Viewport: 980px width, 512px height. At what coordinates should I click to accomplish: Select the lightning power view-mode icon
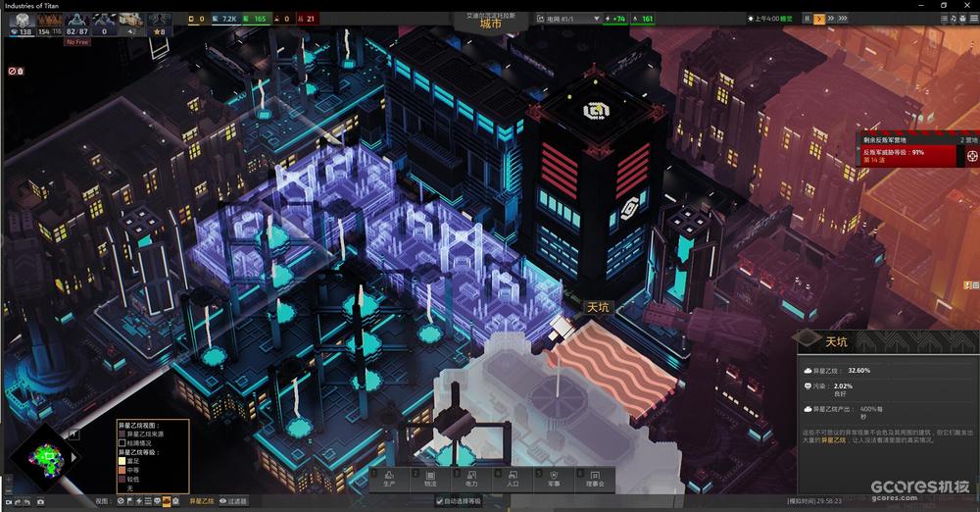tap(139, 501)
